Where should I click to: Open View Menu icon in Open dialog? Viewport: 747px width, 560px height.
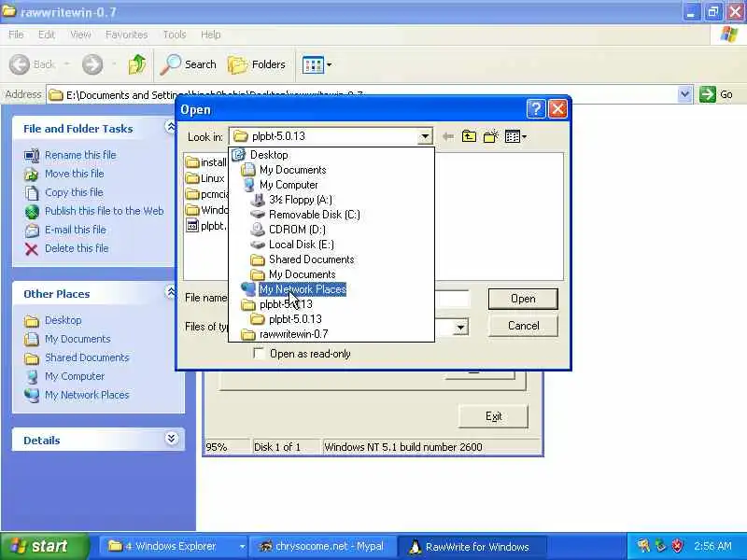(515, 137)
